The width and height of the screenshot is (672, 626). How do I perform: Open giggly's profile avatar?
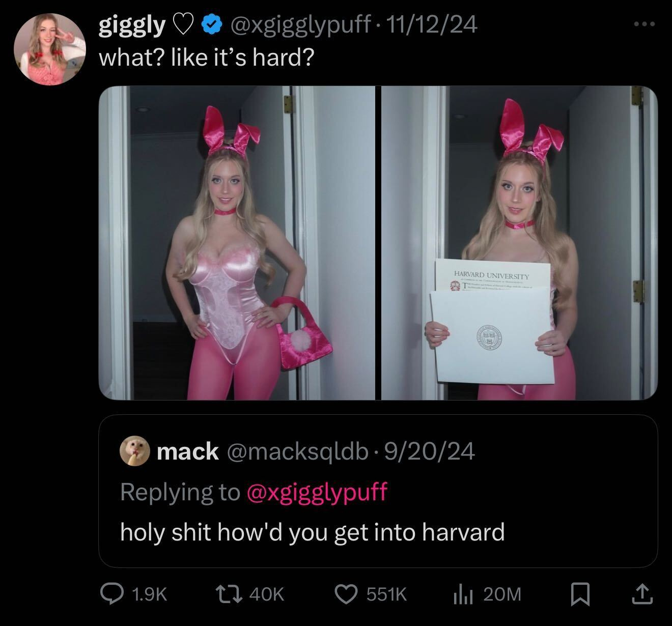48,49
